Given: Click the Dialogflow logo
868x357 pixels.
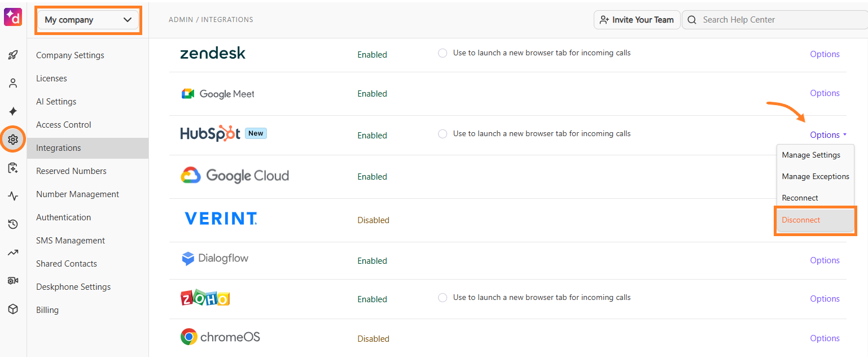Looking at the screenshot, I should pos(215,259).
